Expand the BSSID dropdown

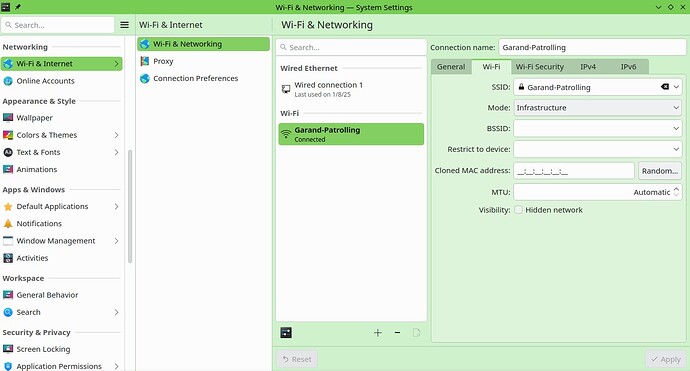click(x=598, y=129)
